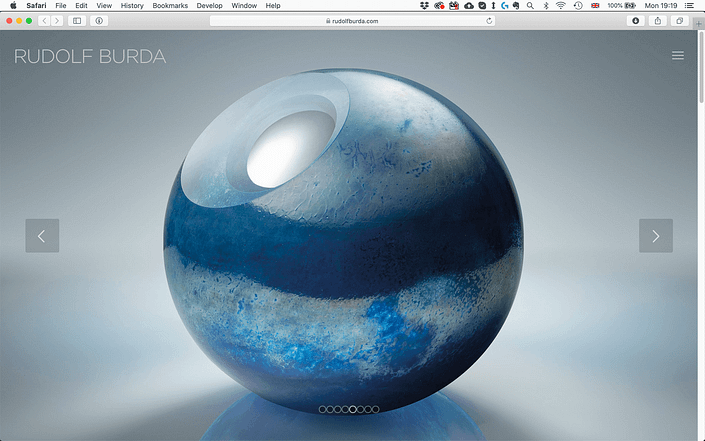Reload the rudolfburda.com page
This screenshot has height=441, width=705.
point(489,21)
